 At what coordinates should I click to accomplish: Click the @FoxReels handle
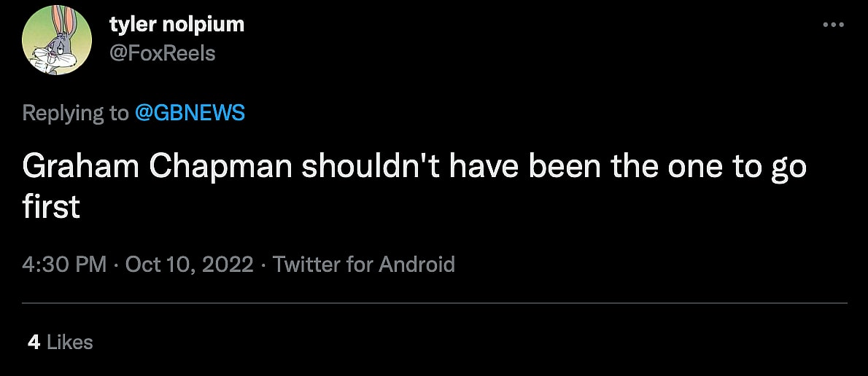162,53
